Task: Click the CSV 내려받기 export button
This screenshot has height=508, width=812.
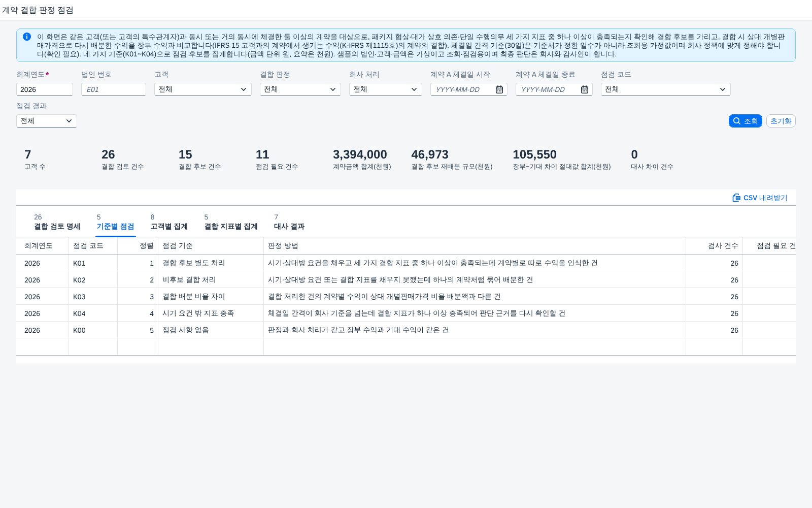Action: pos(760,198)
